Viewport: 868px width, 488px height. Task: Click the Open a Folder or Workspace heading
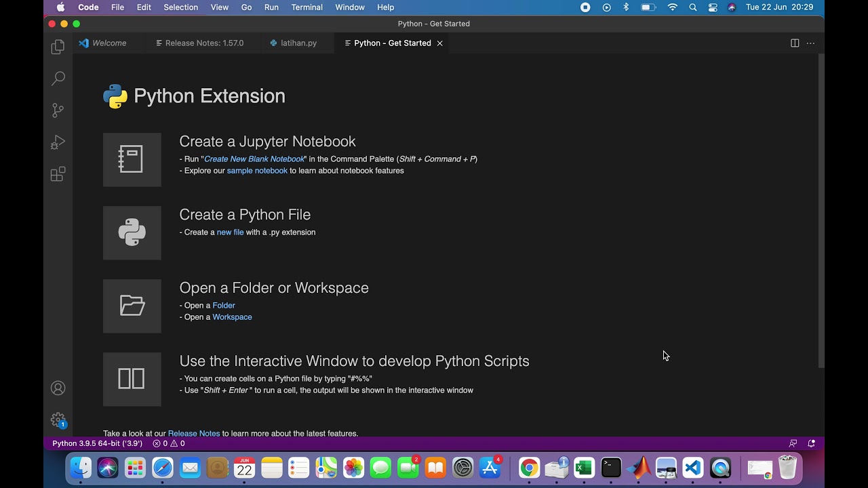pos(274,288)
